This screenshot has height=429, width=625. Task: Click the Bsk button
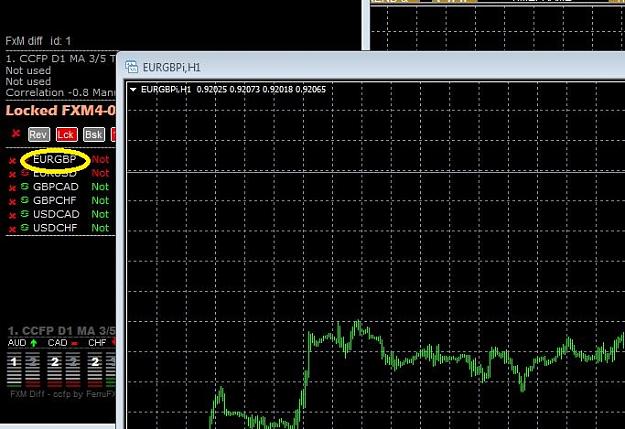tap(94, 135)
